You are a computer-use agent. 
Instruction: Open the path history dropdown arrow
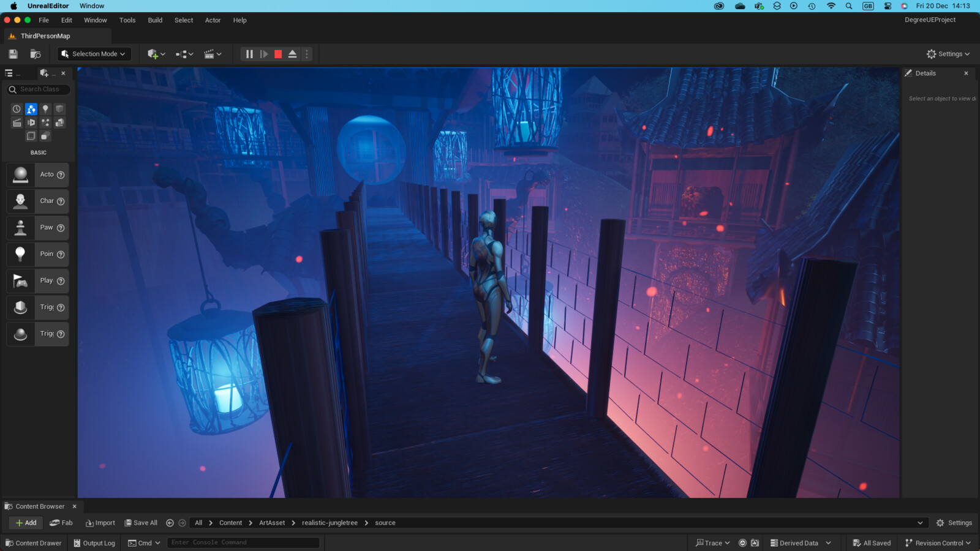(920, 523)
